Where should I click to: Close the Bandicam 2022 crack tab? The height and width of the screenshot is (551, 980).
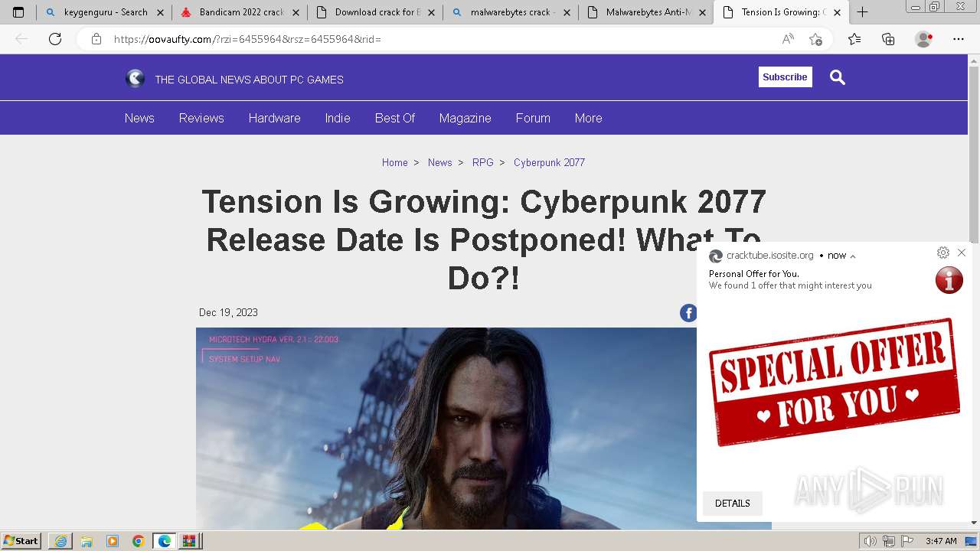click(x=296, y=12)
